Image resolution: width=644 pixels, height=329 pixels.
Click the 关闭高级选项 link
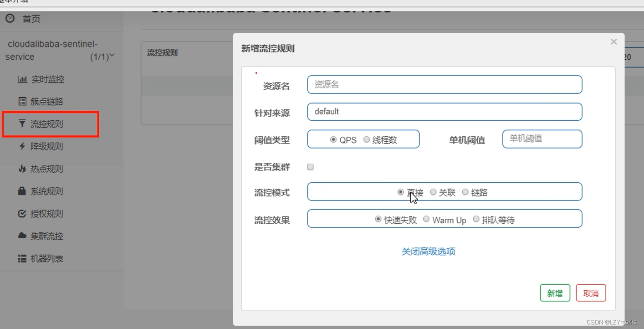pyautogui.click(x=429, y=252)
